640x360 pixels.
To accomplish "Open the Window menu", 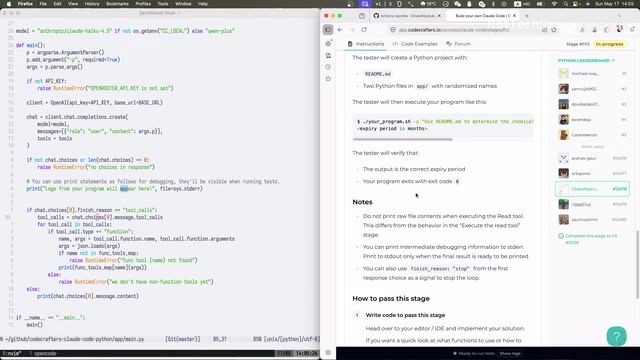I will [183, 4].
